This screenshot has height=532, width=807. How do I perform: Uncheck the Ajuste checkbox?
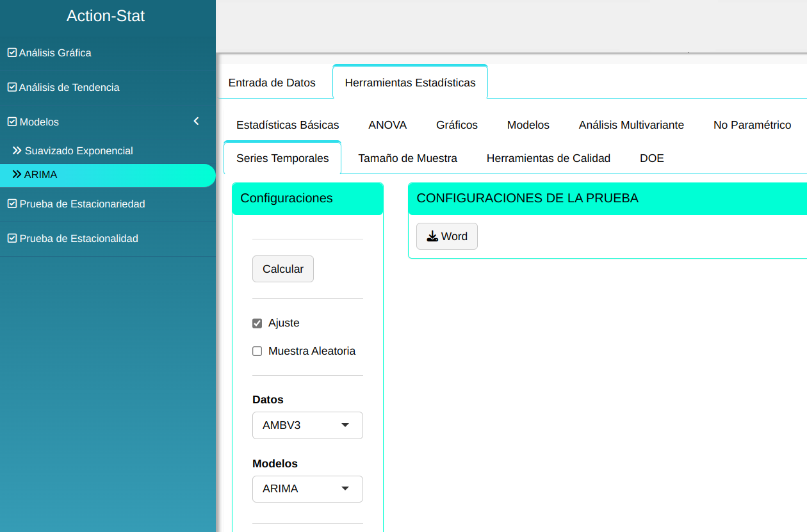point(257,323)
